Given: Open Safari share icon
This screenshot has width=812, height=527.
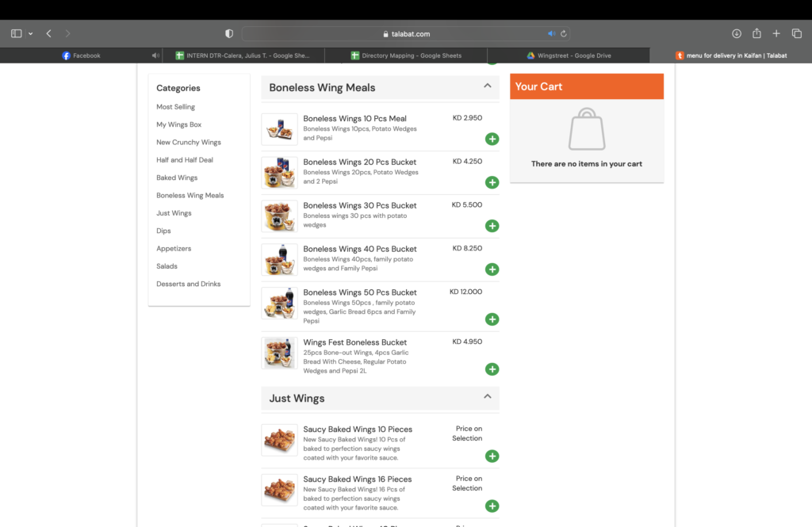Looking at the screenshot, I should pyautogui.click(x=756, y=34).
